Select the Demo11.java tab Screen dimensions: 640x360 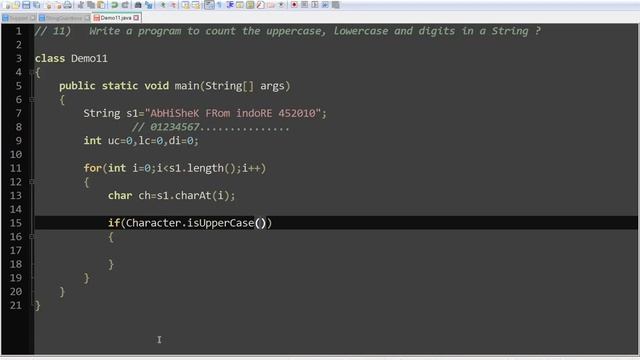116,18
